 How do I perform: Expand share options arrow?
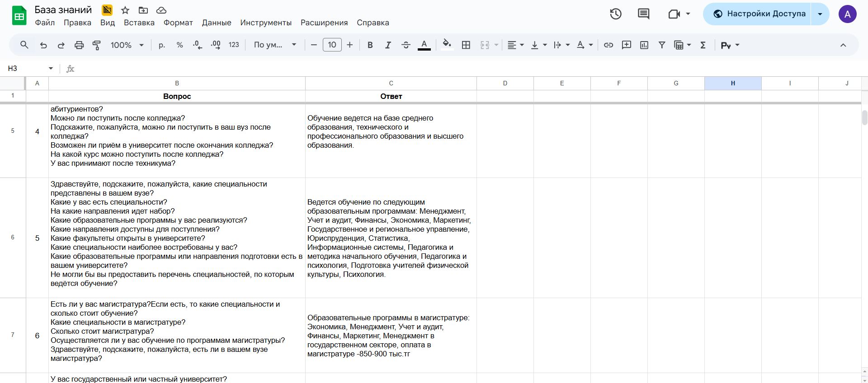[x=820, y=14]
